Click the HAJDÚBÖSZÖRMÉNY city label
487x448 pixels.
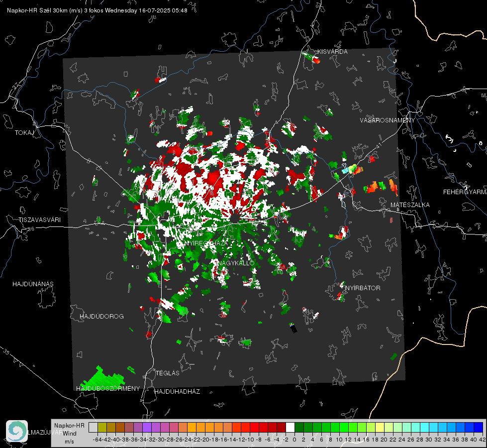click(108, 388)
